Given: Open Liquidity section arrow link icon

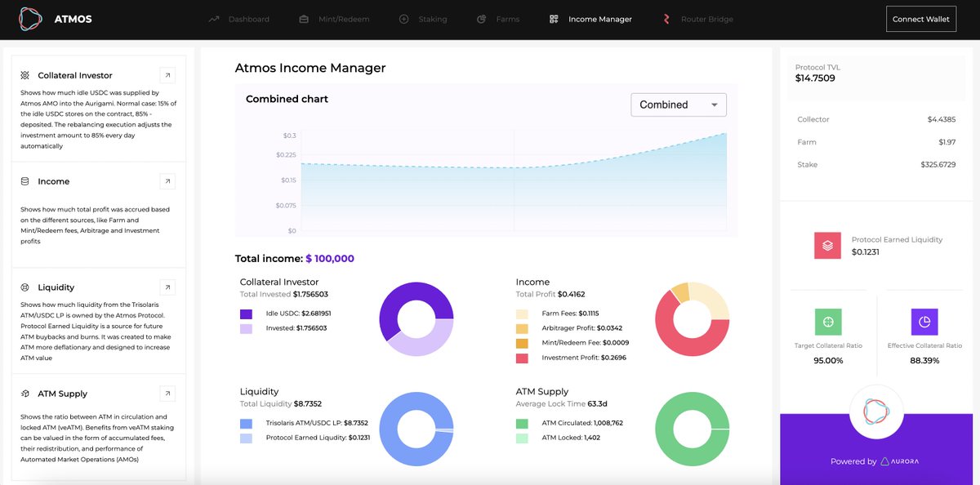Looking at the screenshot, I should 167,287.
